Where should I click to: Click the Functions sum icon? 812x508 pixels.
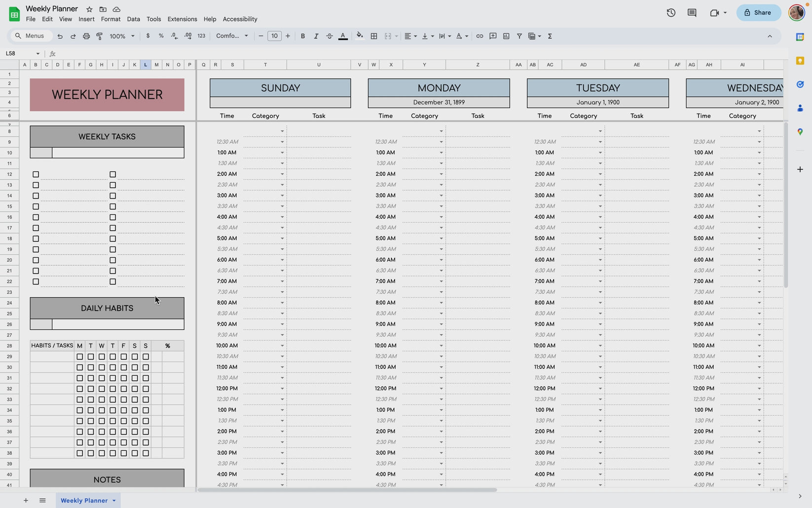[x=550, y=36]
